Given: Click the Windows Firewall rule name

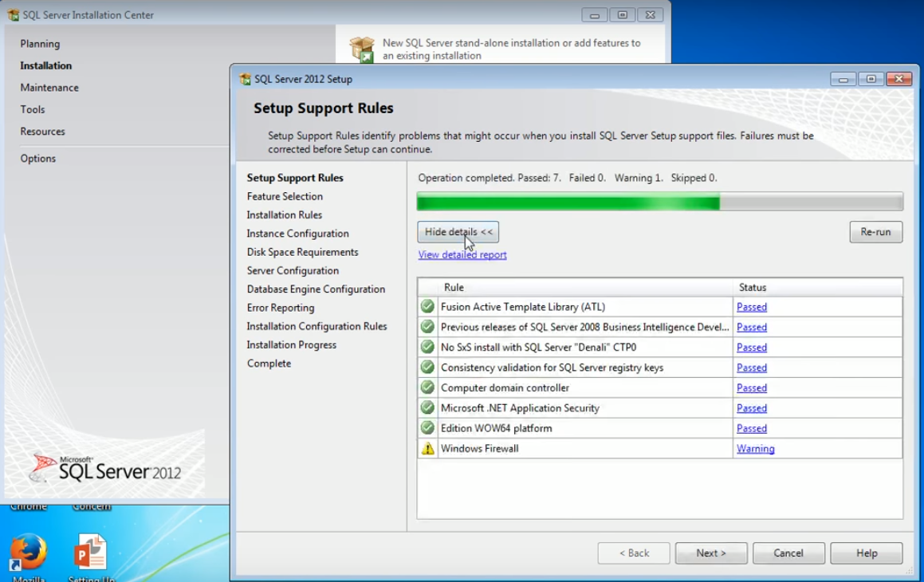Looking at the screenshot, I should click(x=480, y=448).
